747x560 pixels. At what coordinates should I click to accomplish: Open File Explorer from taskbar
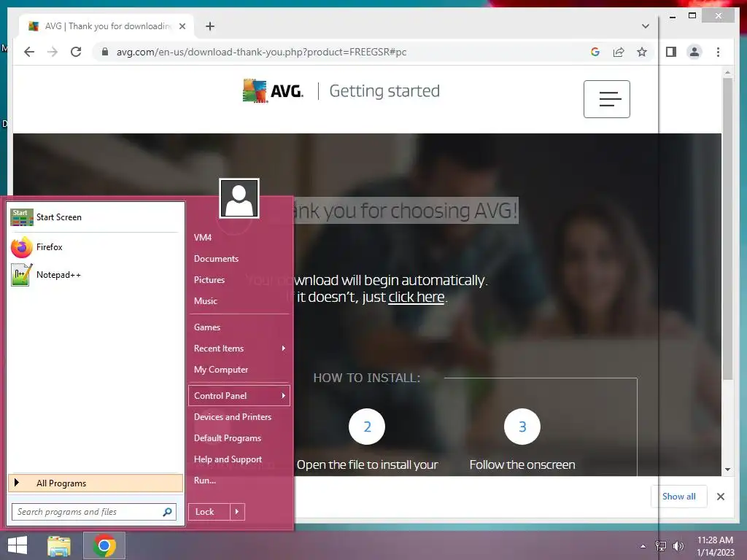coord(58,545)
